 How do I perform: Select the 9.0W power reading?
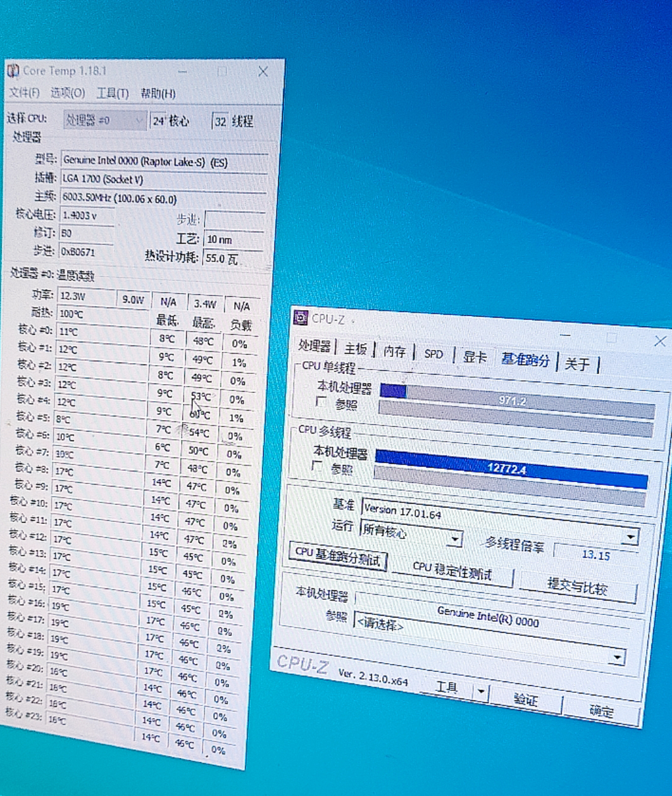[x=134, y=300]
